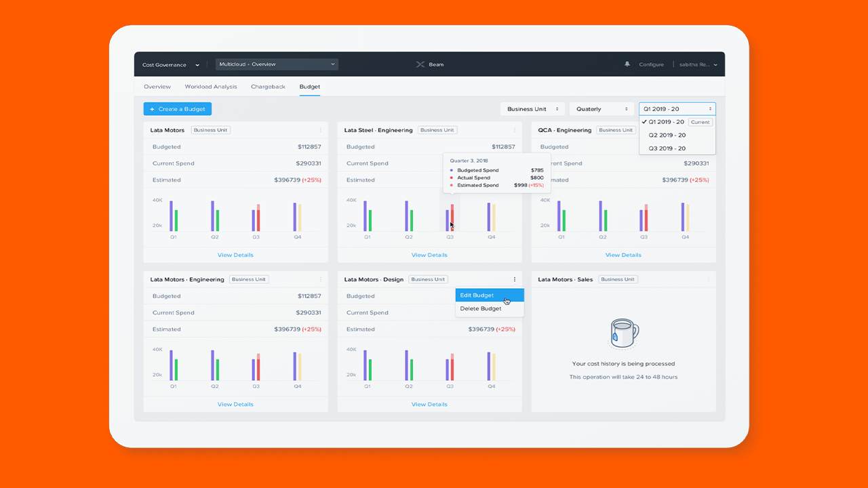
Task: Open the notifications bell icon
Action: (627, 64)
